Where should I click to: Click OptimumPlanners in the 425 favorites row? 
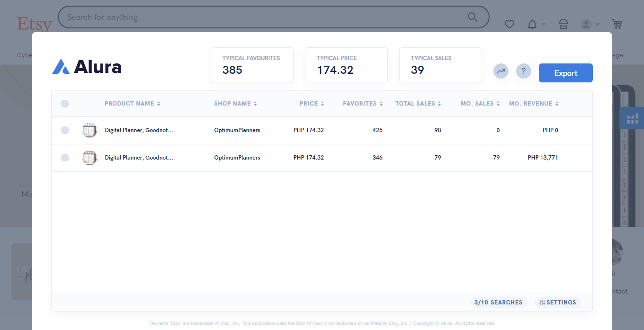tap(237, 130)
